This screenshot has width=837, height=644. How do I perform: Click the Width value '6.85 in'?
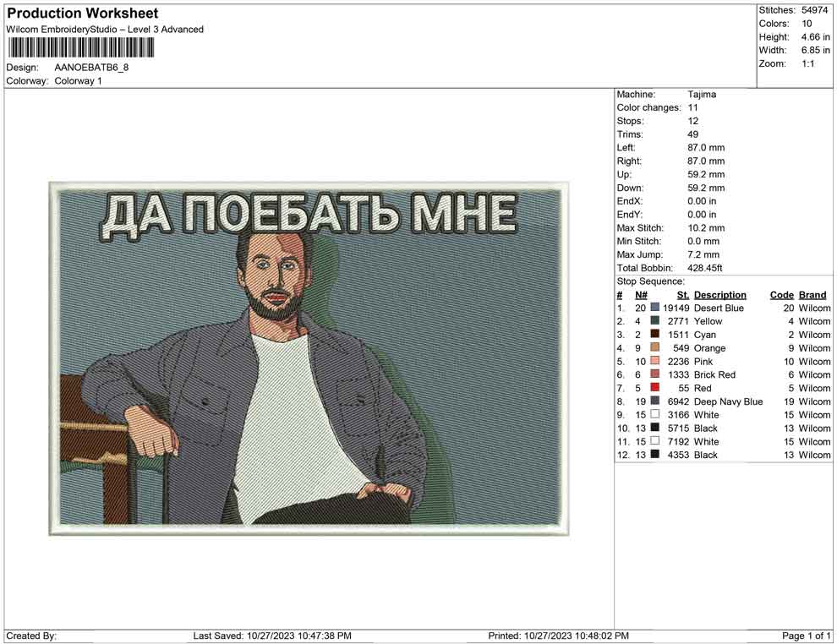point(815,50)
